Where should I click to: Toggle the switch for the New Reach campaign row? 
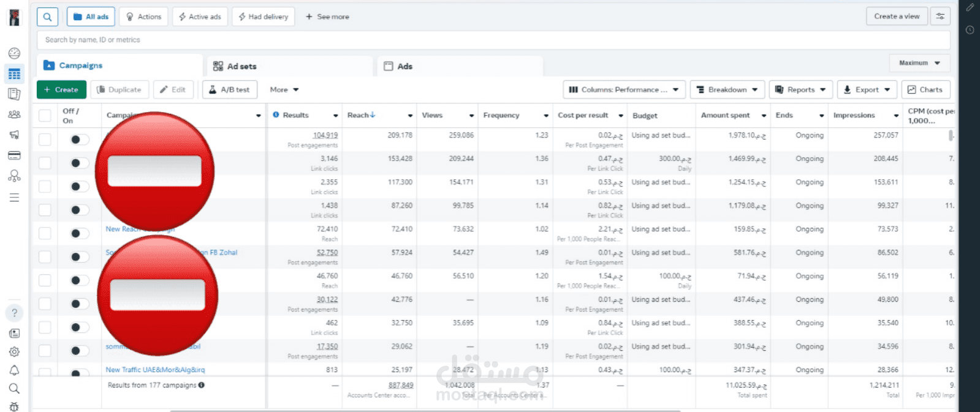[79, 233]
